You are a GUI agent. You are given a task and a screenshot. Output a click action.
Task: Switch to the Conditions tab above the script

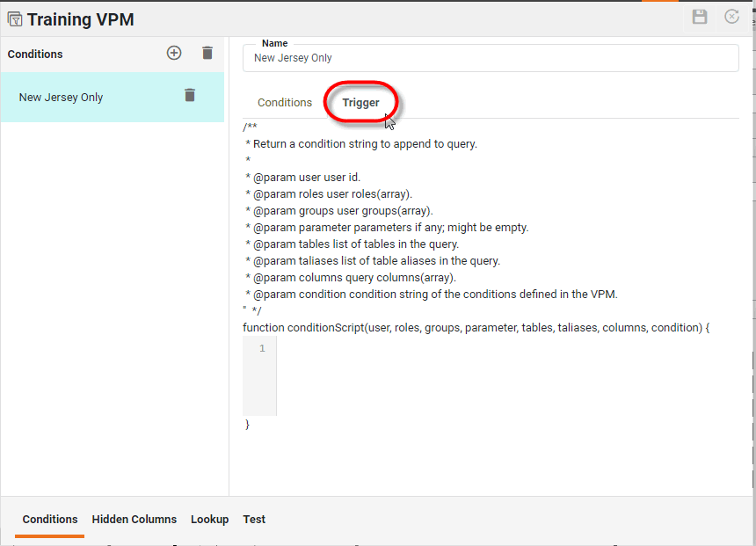click(x=284, y=102)
